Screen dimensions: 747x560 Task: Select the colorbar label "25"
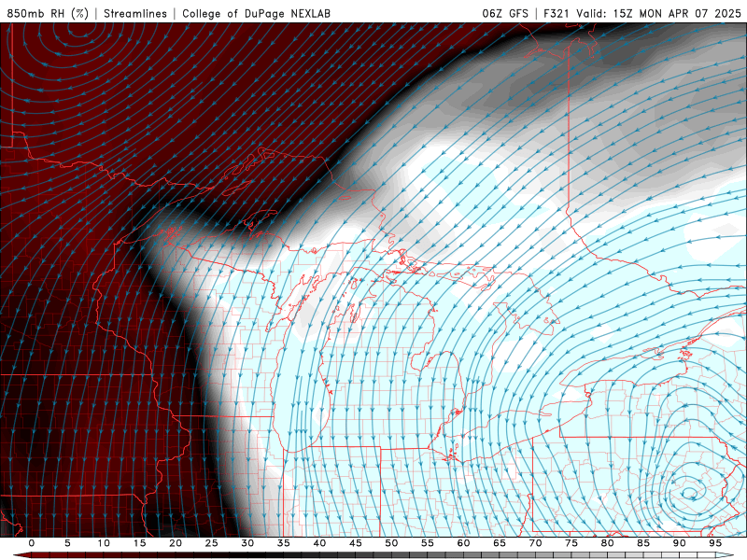coord(212,543)
